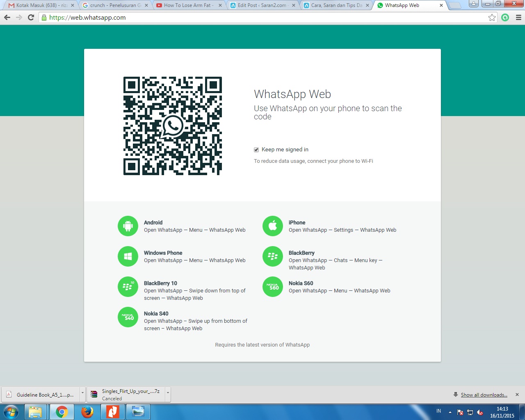Click the browser forward arrow

(19, 18)
